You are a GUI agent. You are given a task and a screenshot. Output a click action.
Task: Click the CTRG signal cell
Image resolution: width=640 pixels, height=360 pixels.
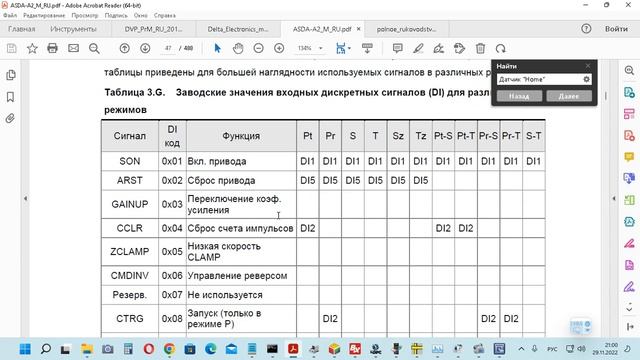pos(130,318)
